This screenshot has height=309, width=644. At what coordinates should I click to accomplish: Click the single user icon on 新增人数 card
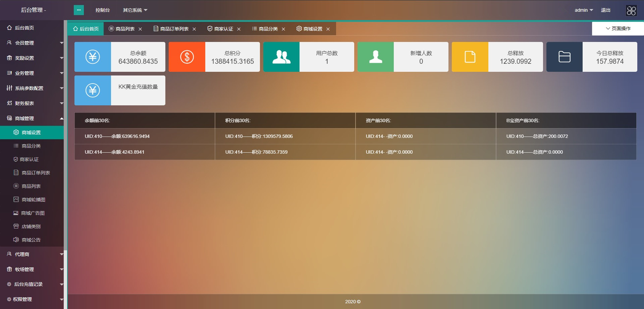click(375, 57)
